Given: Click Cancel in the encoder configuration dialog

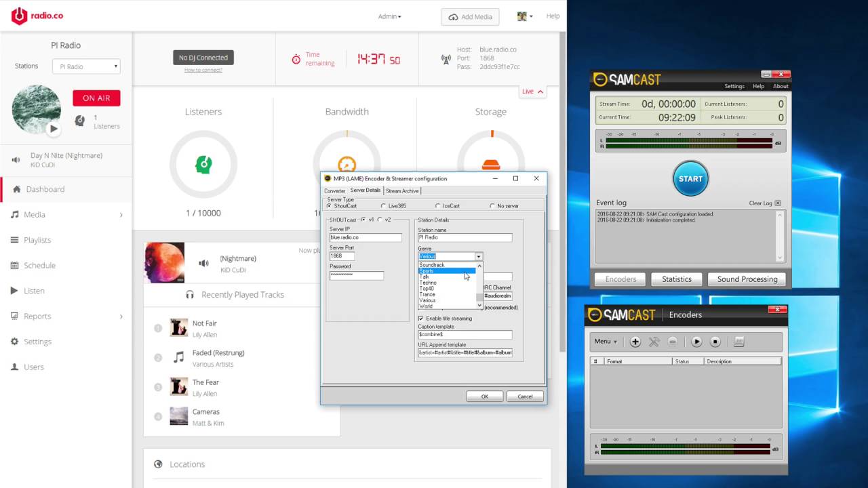Looking at the screenshot, I should point(525,396).
